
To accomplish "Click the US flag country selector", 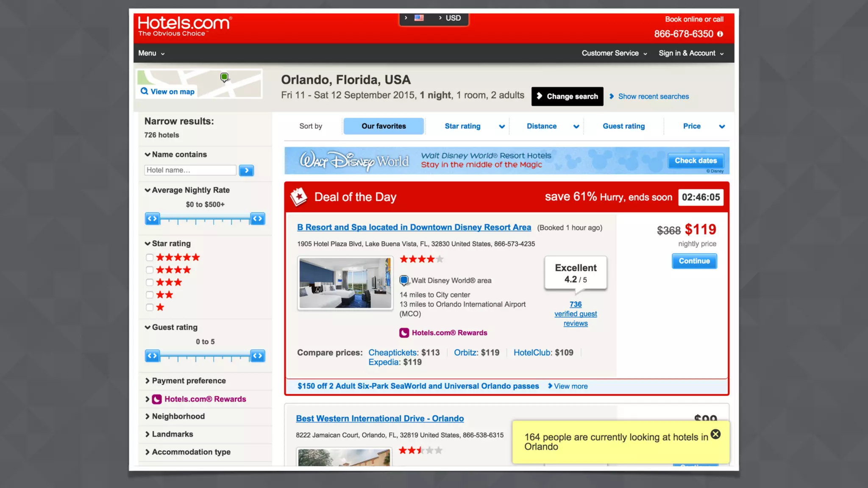I will coord(419,18).
